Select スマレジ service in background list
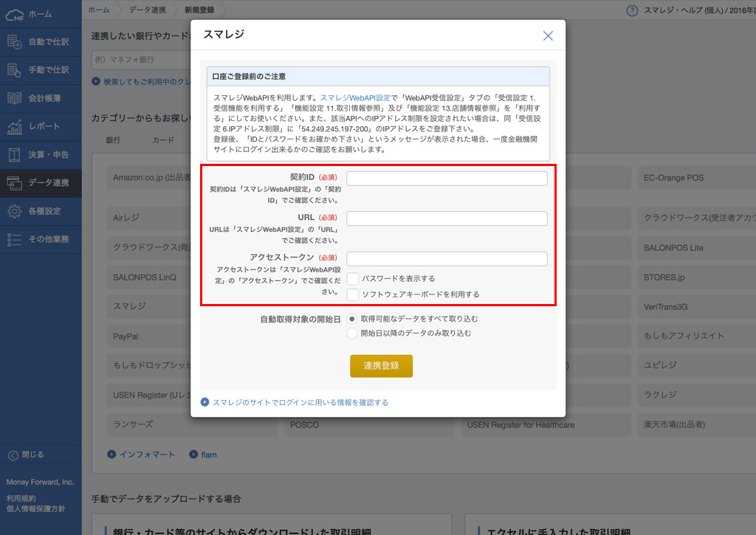The image size is (756, 535). [149, 306]
